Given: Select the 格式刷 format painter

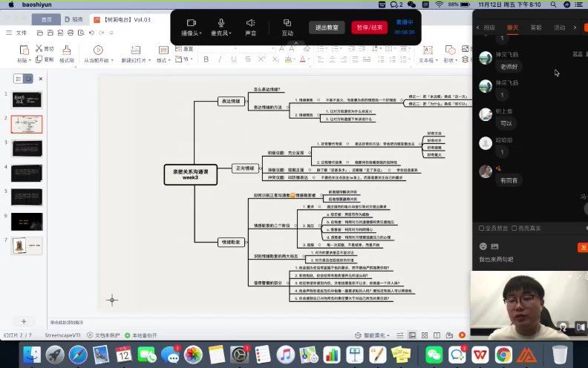Looking at the screenshot, I should tap(66, 53).
